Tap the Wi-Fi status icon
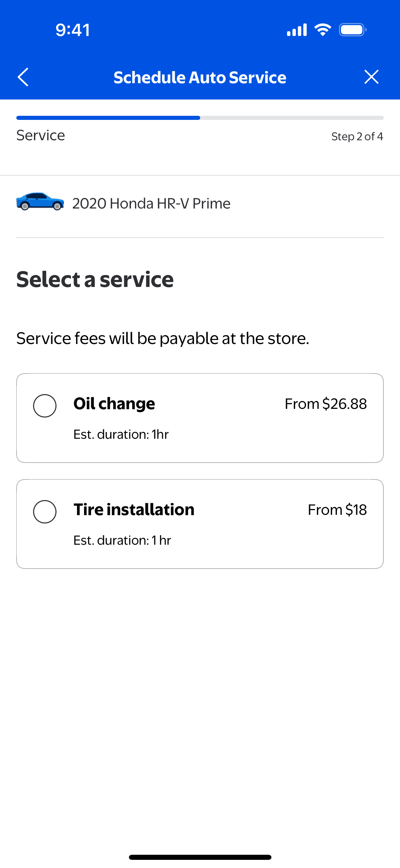Viewport: 400px width, 868px height. coord(323,30)
